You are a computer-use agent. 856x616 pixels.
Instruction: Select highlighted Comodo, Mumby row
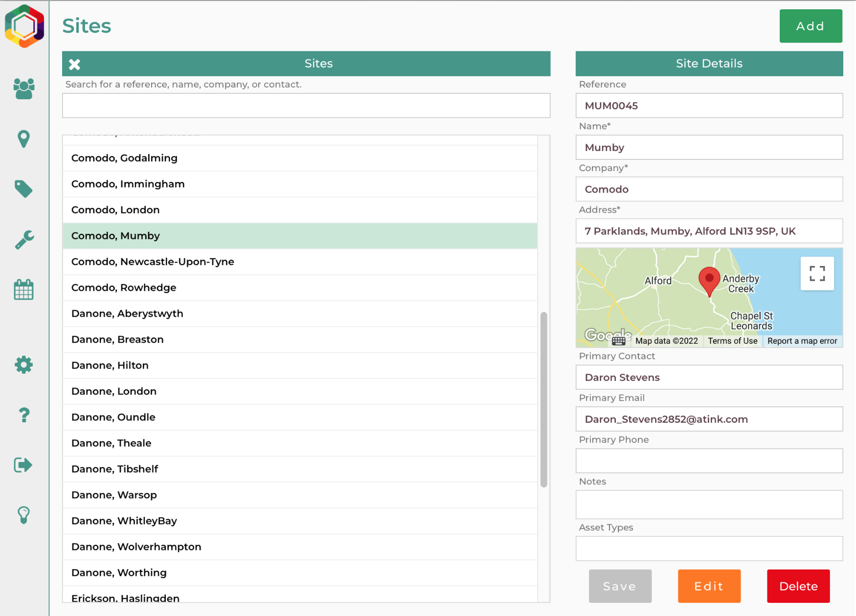300,236
